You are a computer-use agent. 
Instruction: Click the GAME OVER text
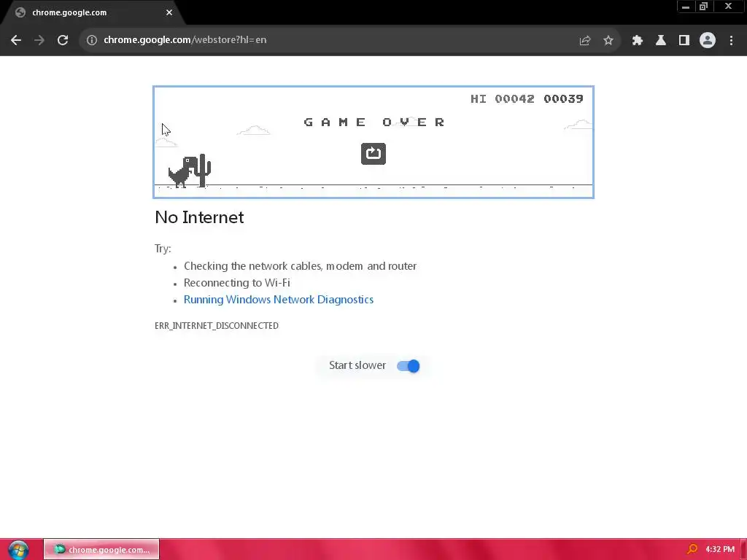pos(374,122)
